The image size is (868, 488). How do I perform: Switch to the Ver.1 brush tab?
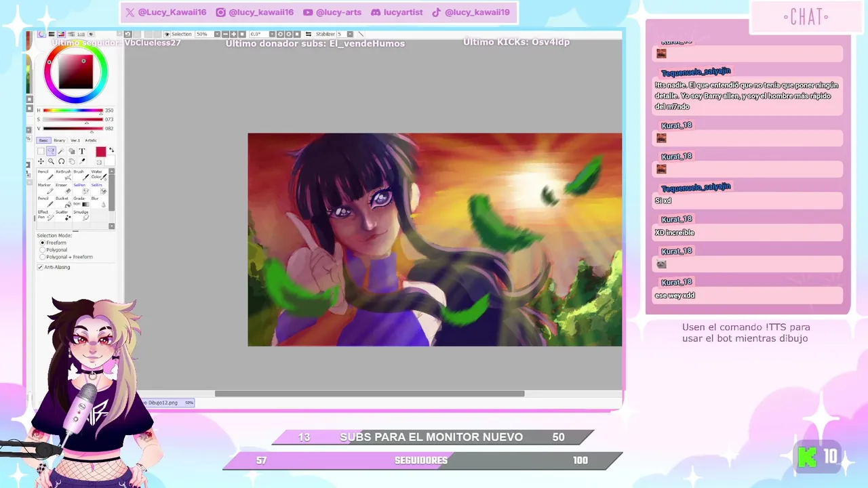[75, 140]
